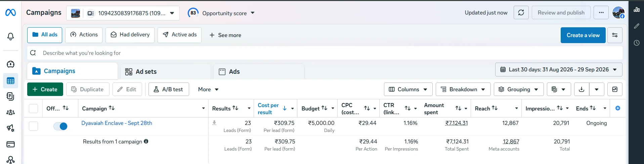644x164 pixels.
Task: Sort by the Budget column arrows
Action: pos(324,108)
